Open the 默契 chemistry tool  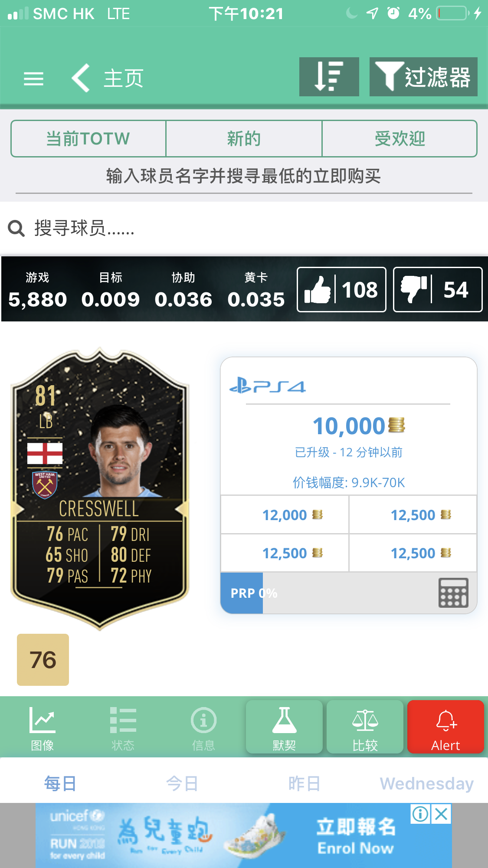click(x=284, y=727)
